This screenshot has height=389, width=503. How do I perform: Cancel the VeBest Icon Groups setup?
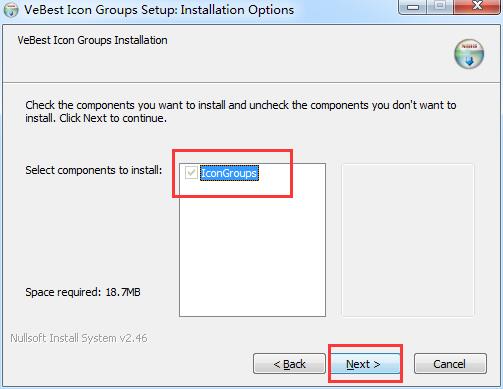pyautogui.click(x=450, y=364)
